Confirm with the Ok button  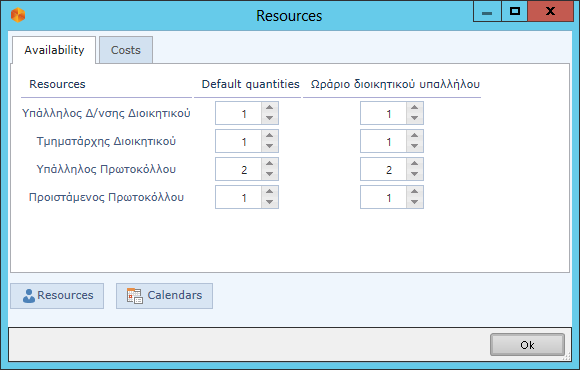pyautogui.click(x=527, y=345)
